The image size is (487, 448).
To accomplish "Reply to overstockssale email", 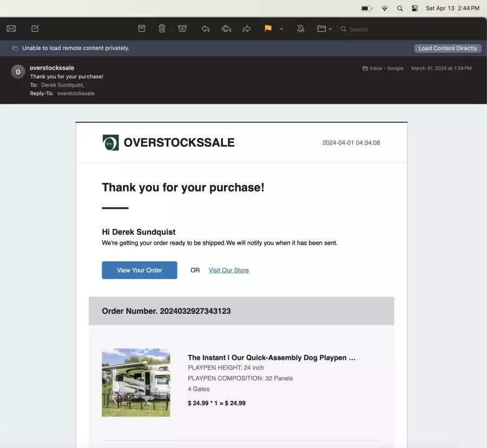I will click(206, 29).
